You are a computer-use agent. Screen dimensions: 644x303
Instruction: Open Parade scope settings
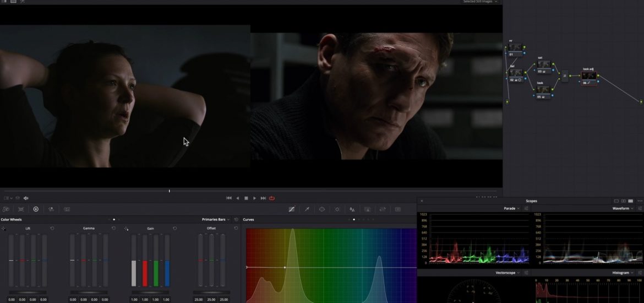(x=526, y=208)
